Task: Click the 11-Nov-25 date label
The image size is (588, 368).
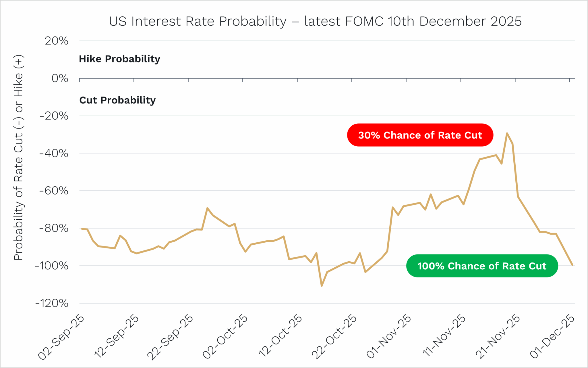Action: pos(444,336)
